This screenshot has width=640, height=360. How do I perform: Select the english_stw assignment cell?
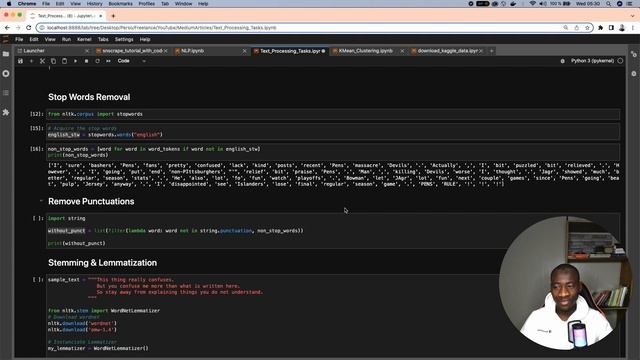(x=333, y=131)
